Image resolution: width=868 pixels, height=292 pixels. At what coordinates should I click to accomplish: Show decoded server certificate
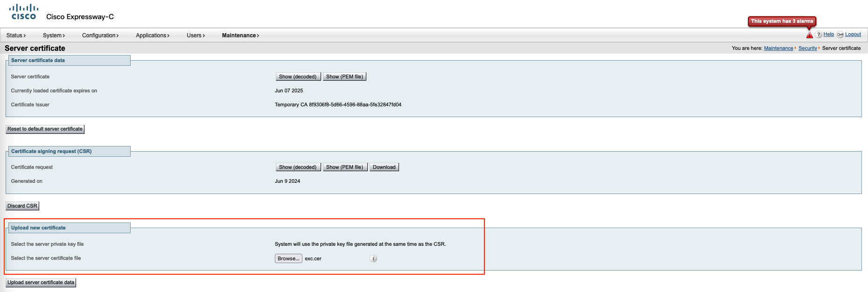(x=298, y=76)
